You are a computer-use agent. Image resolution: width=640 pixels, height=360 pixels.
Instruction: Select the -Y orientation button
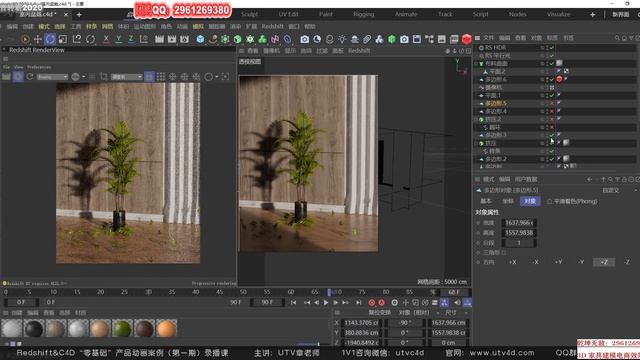tap(581, 262)
